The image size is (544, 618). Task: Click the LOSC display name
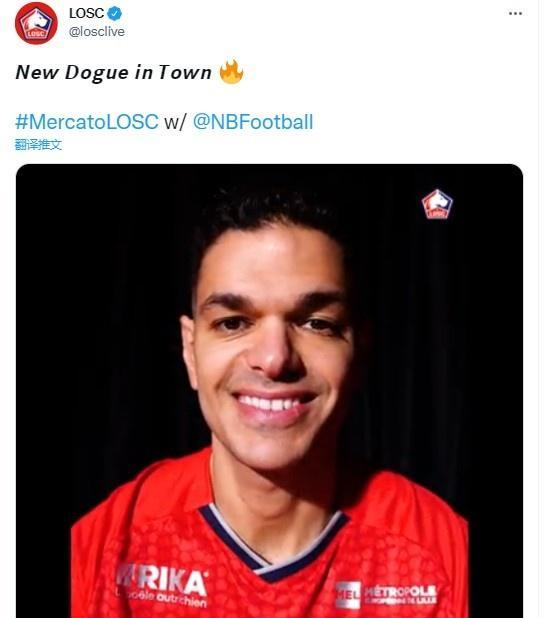pyautogui.click(x=86, y=13)
